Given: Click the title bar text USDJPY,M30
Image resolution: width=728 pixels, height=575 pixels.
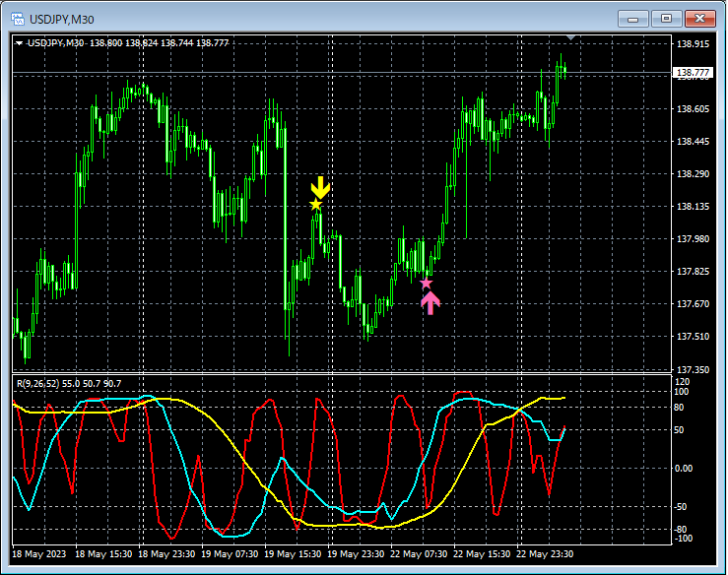Looking at the screenshot, I should [62, 20].
